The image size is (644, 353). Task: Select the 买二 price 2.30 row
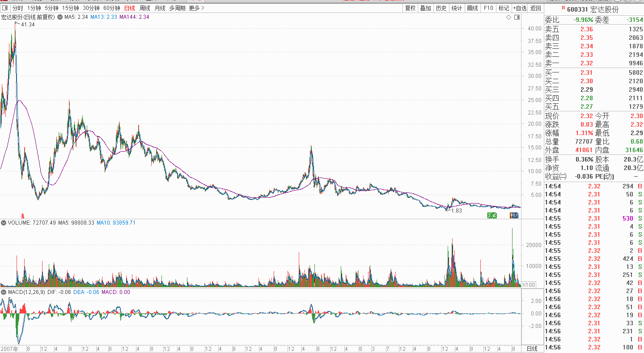(594, 81)
